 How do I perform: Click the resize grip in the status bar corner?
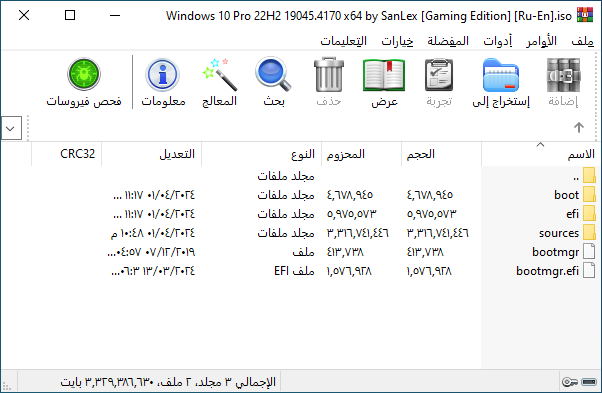pyautogui.click(x=7, y=386)
